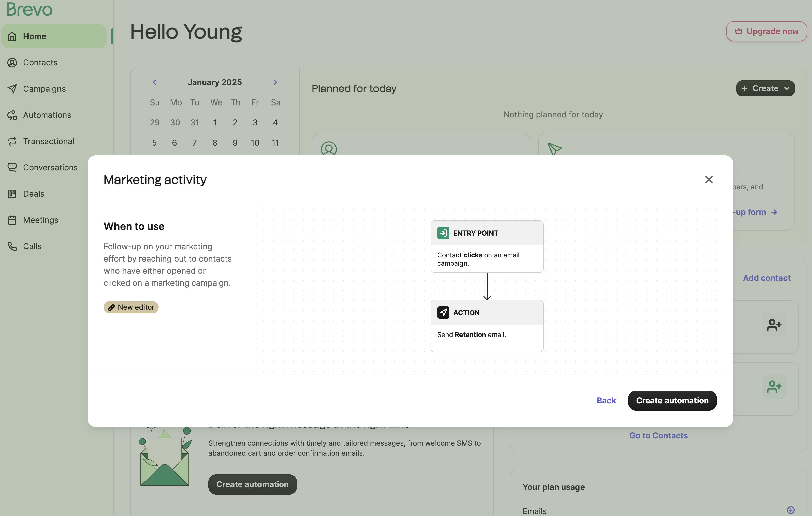Click the black Action send icon
The image size is (812, 516).
click(x=443, y=313)
